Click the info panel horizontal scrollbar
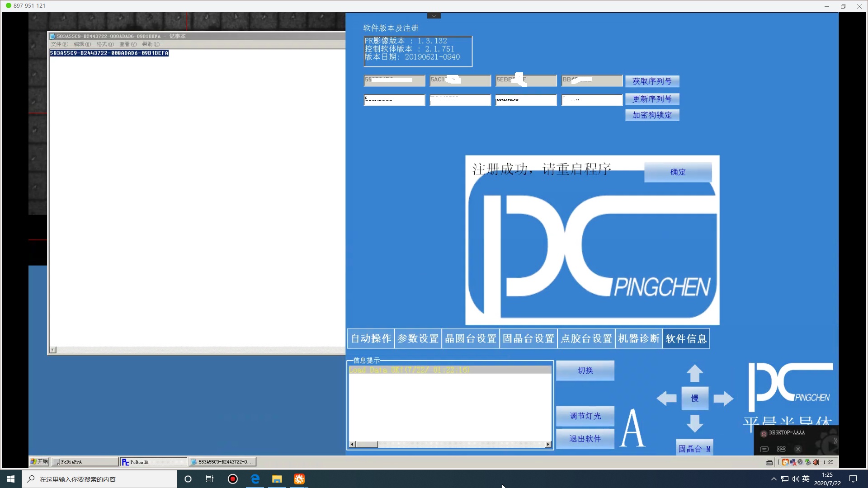The height and width of the screenshot is (488, 868). click(x=452, y=444)
